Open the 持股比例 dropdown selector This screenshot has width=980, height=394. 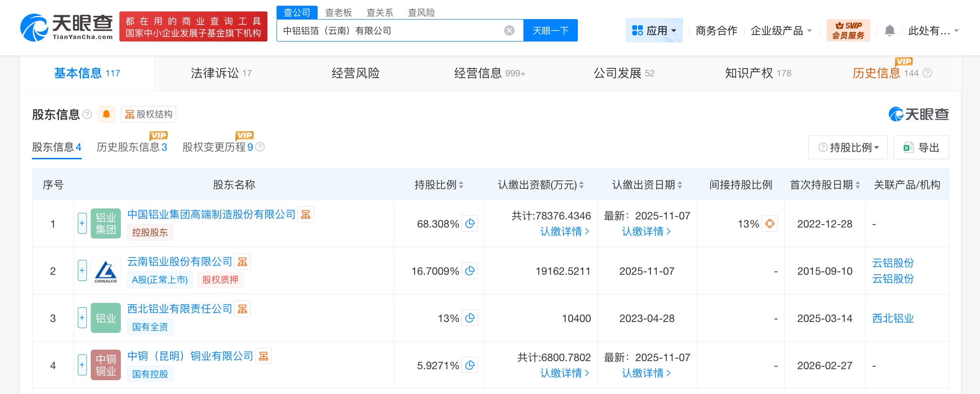click(848, 147)
